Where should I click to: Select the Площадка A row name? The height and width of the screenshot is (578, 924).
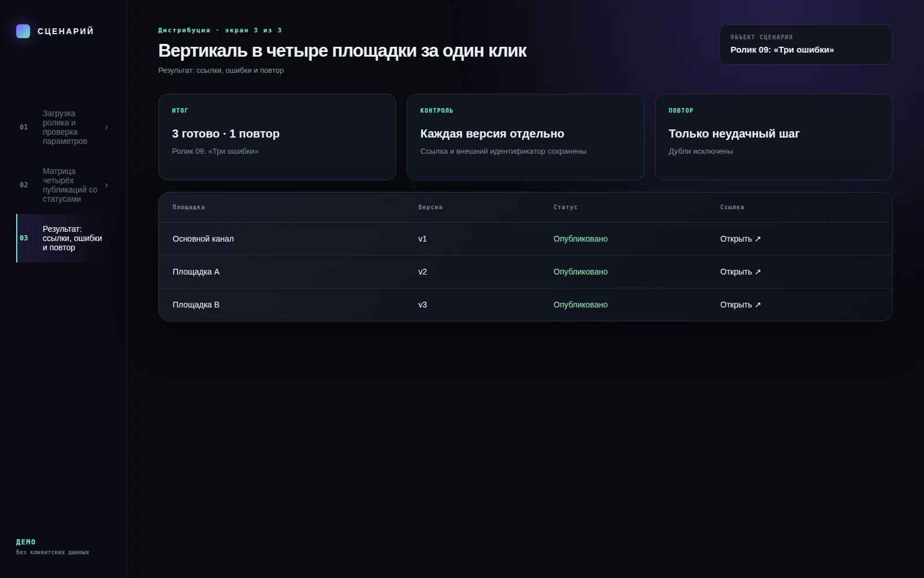click(196, 272)
